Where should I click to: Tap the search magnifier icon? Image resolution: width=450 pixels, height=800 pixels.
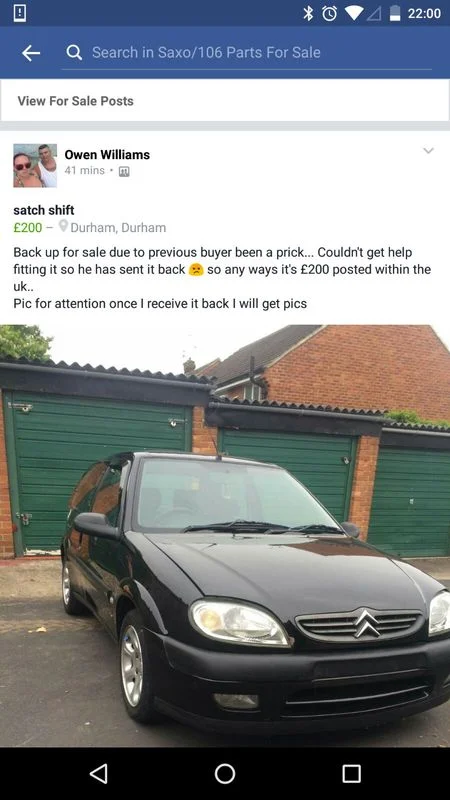point(74,52)
